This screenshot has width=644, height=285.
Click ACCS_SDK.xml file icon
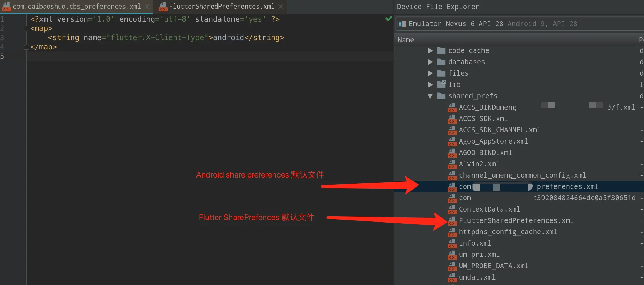coord(452,119)
